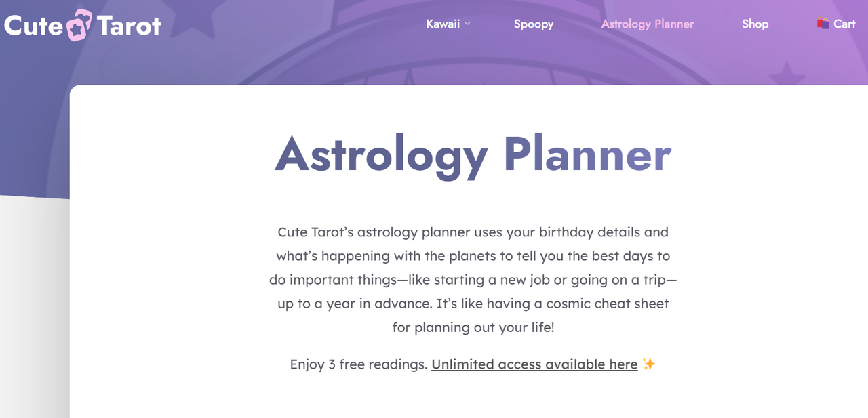Click the word "Cute" in the logo
This screenshot has width=868, height=418.
(x=33, y=26)
